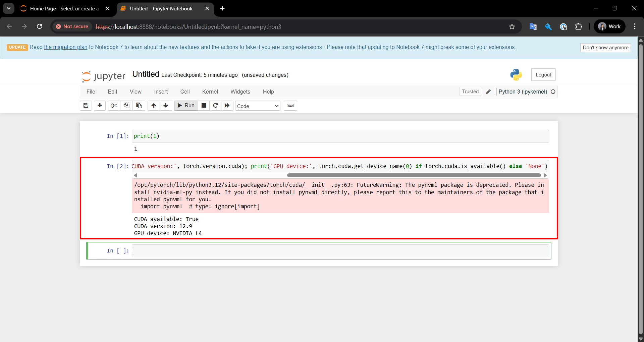Insert a cell below with plus icon

coord(100,106)
